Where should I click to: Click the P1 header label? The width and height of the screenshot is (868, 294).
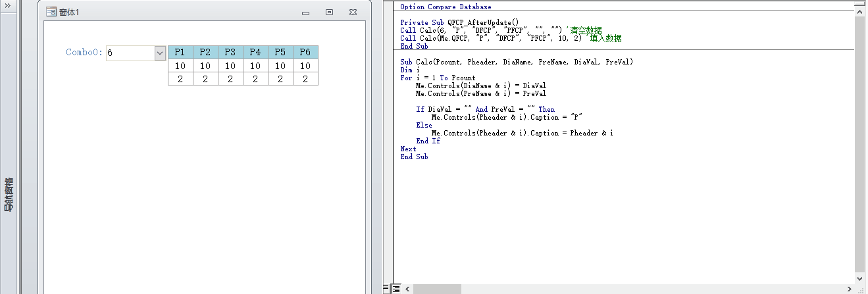pos(180,53)
